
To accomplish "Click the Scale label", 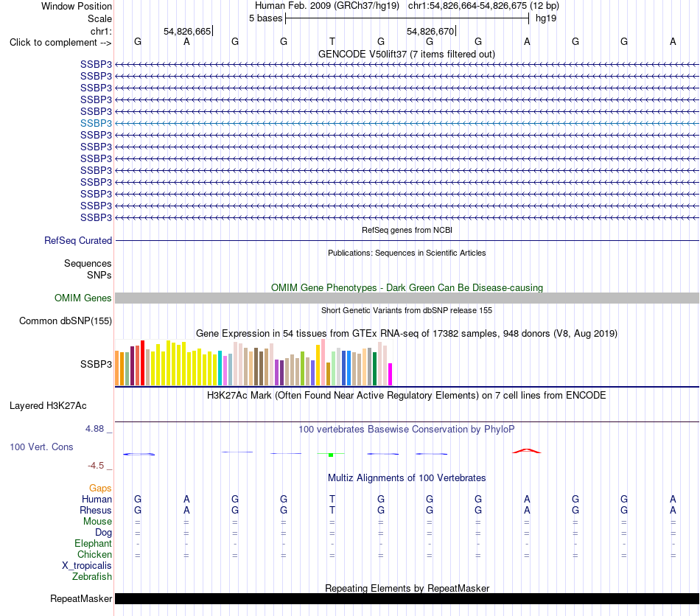I will click(99, 18).
